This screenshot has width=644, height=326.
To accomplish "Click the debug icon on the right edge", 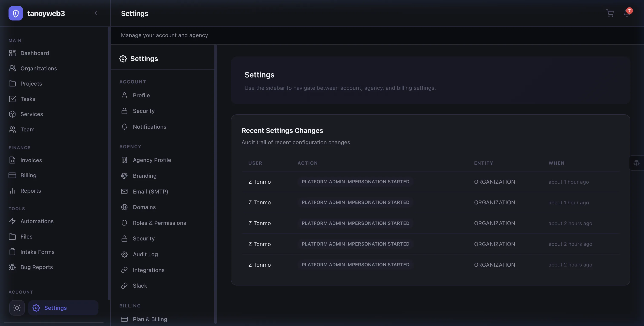I will click(637, 163).
